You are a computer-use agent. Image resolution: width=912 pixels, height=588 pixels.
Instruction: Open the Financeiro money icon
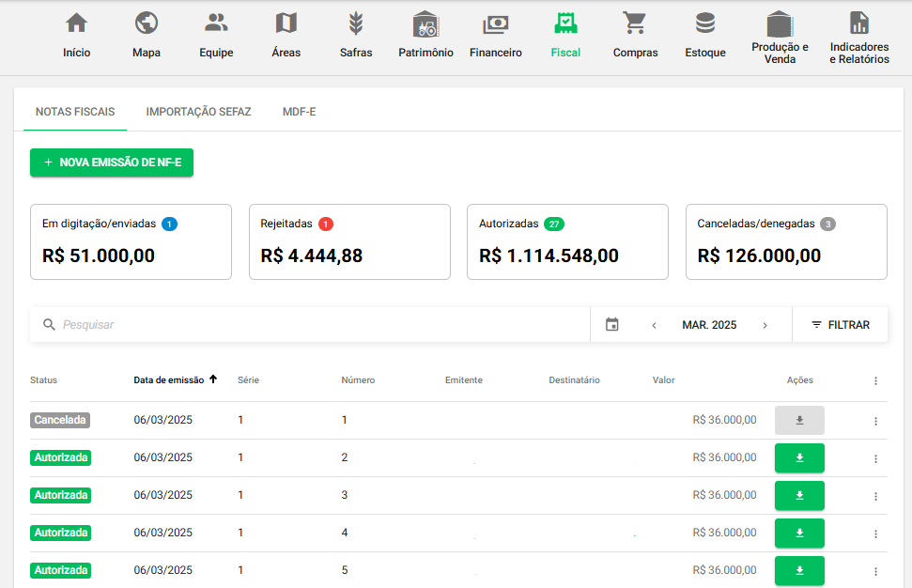(495, 24)
